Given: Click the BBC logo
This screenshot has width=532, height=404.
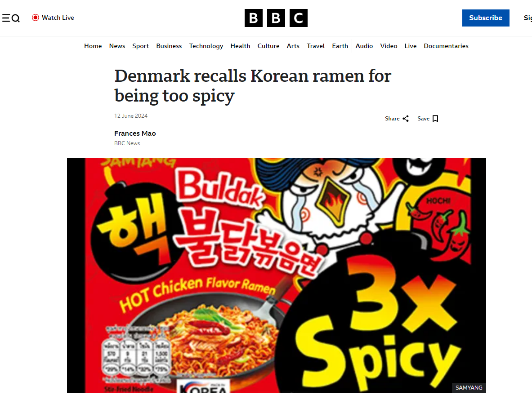Looking at the screenshot, I should pyautogui.click(x=276, y=18).
